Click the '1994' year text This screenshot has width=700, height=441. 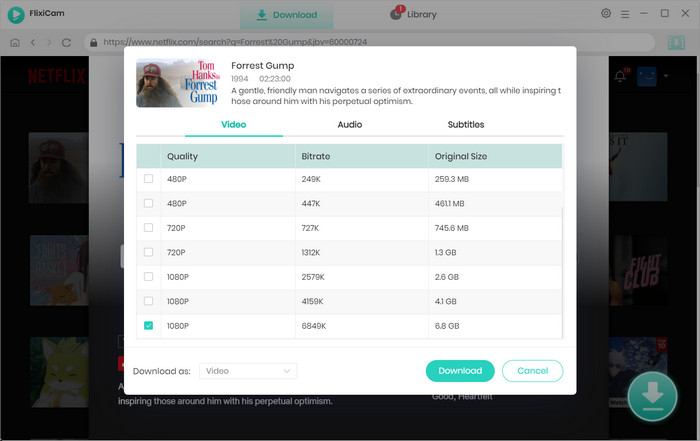(239, 79)
